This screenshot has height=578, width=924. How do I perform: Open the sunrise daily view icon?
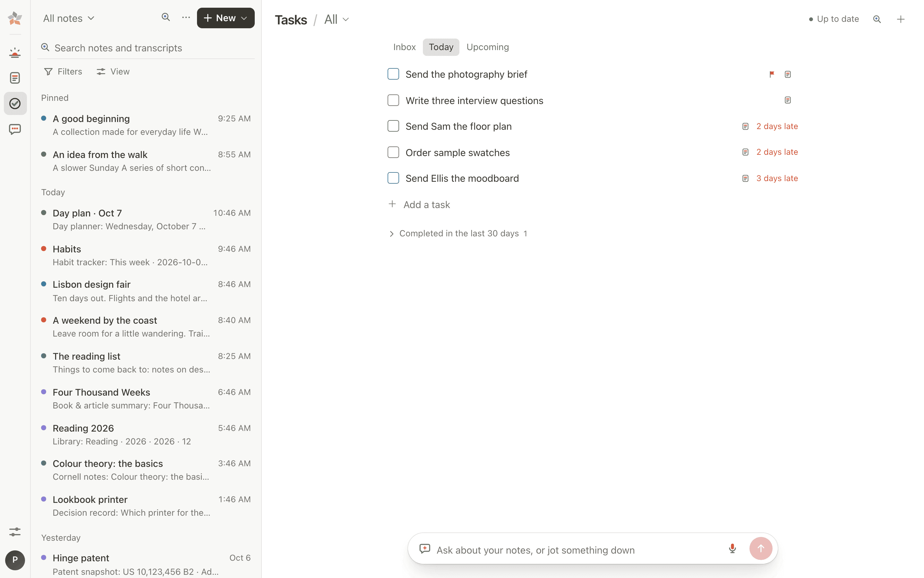tap(15, 53)
